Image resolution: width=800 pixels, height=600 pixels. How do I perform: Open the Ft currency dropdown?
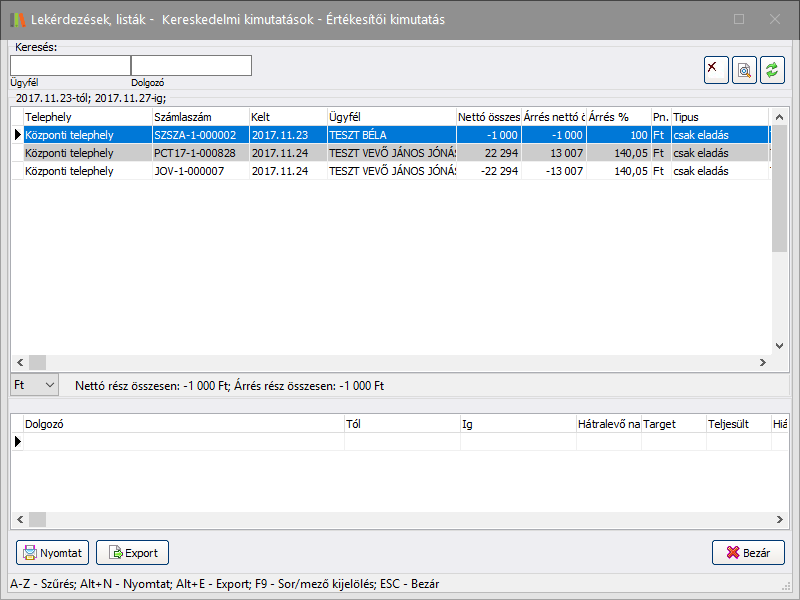[35, 384]
